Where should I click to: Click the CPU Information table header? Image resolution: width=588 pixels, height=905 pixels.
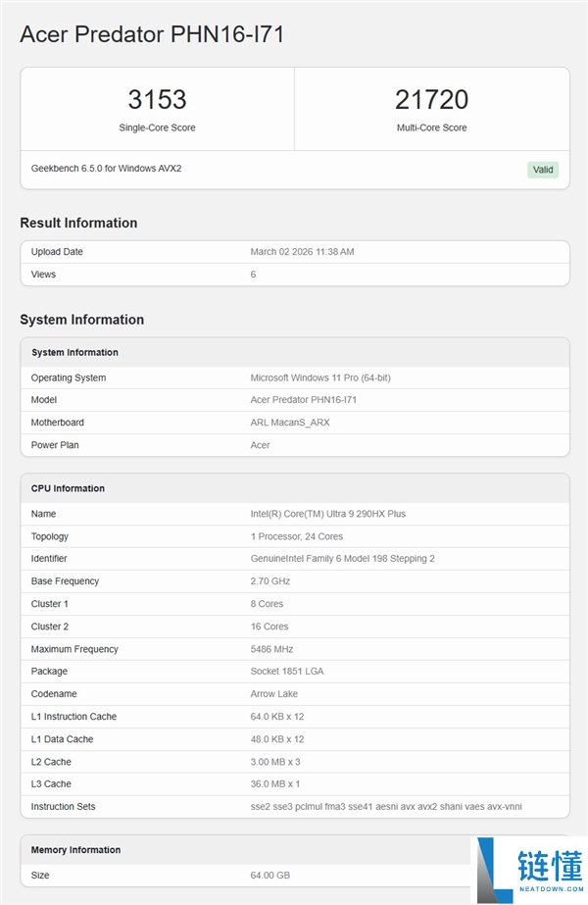[x=68, y=488]
